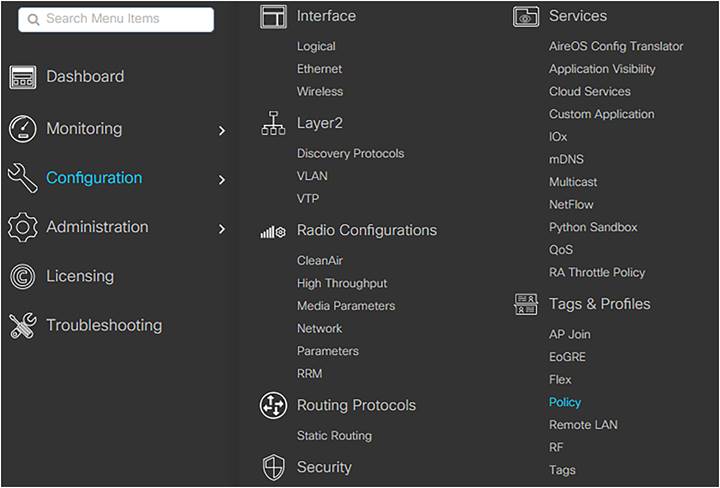Click the Interface section icon
This screenshot has width=720, height=488.
pos(273,17)
